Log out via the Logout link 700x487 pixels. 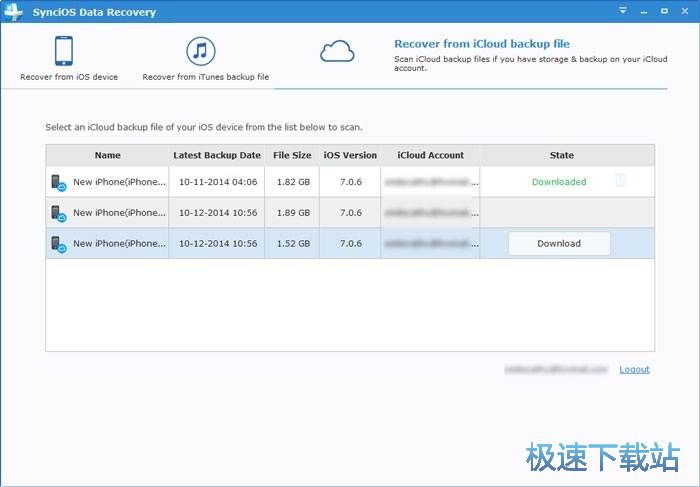634,369
